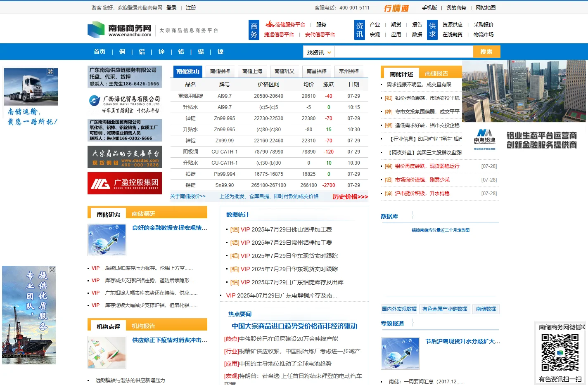Viewport: 588px width, 385px height.
Task: Click the 商务 blue category icon
Action: (x=254, y=30)
